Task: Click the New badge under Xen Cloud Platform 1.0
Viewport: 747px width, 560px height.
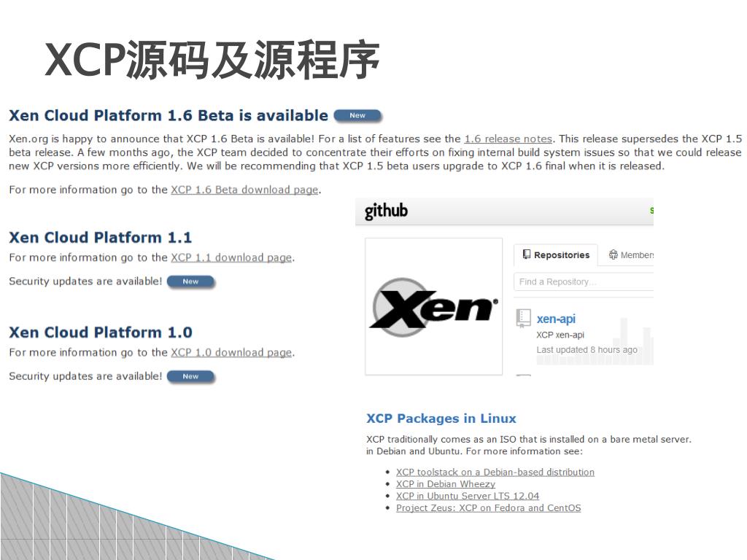Action: 190,376
